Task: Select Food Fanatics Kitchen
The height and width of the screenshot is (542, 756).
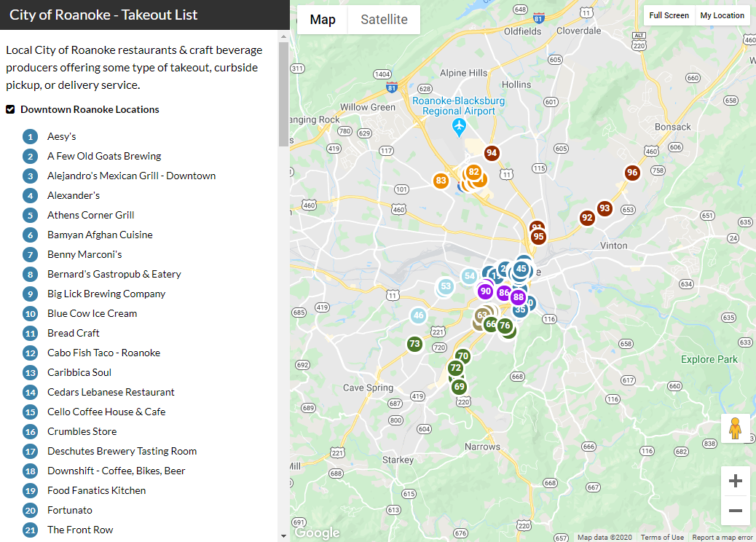Action: point(96,491)
